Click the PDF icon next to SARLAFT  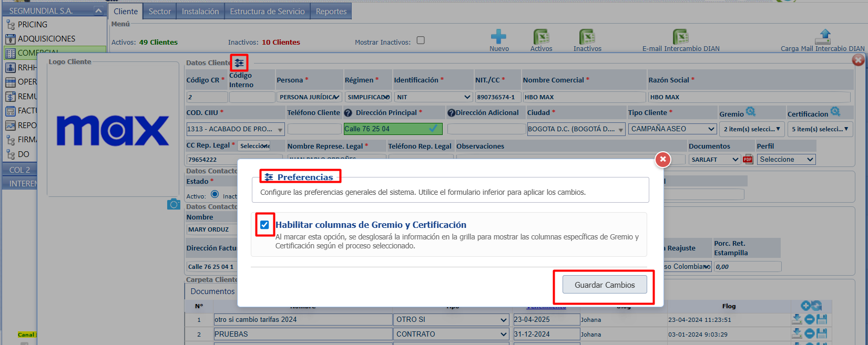pyautogui.click(x=748, y=160)
